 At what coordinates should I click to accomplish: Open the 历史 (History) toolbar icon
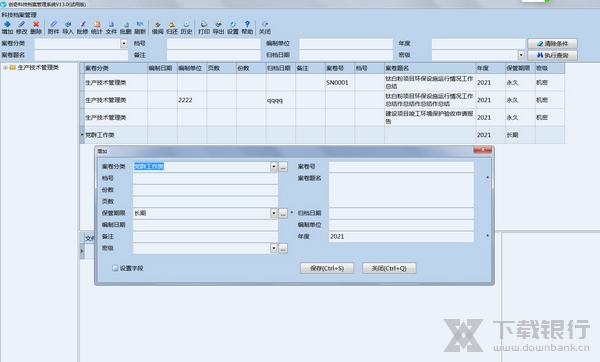186,28
